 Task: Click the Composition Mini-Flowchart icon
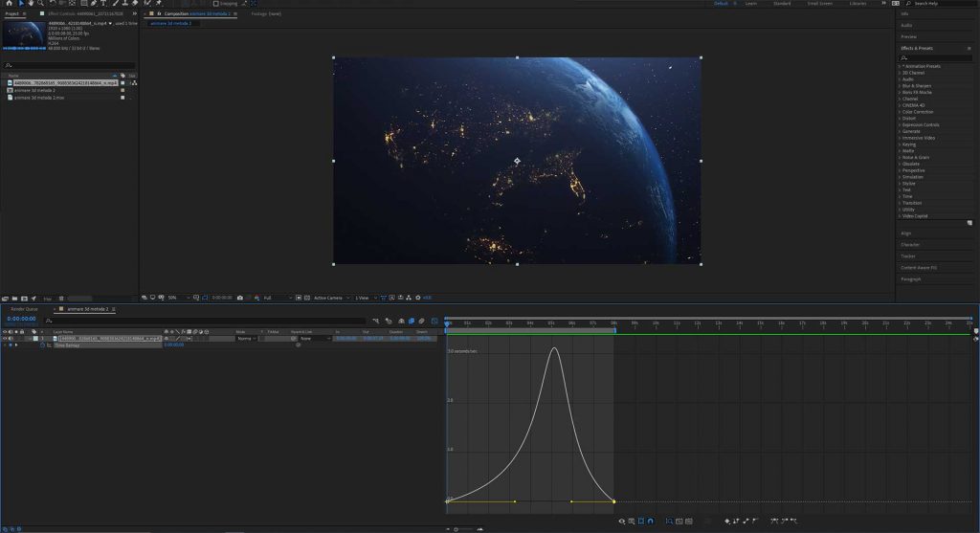(x=376, y=322)
